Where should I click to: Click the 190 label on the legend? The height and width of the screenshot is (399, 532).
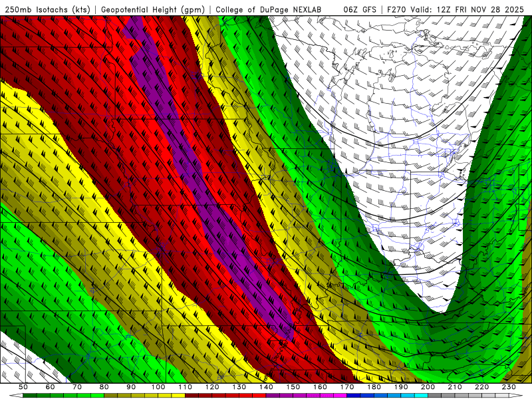click(x=401, y=387)
